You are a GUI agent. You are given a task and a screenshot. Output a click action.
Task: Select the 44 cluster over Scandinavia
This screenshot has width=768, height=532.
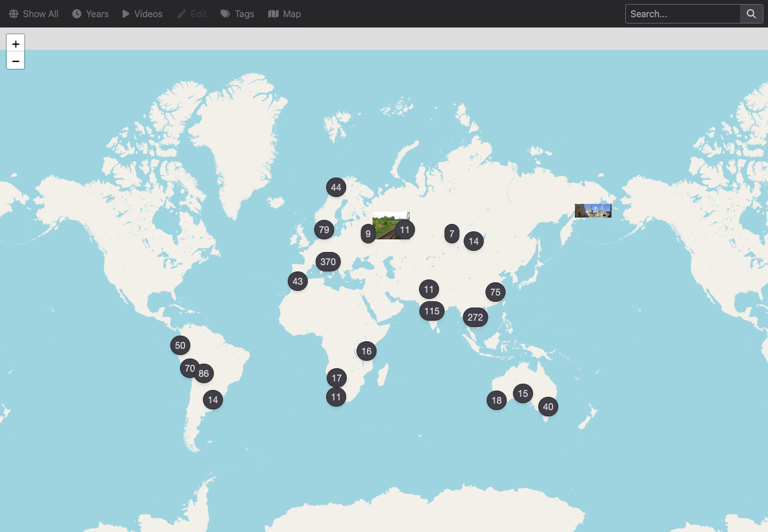point(336,187)
